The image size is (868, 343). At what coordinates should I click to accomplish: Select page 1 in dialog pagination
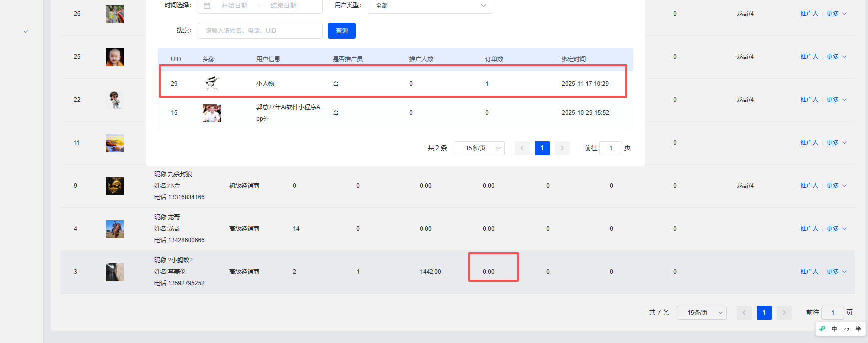[542, 148]
